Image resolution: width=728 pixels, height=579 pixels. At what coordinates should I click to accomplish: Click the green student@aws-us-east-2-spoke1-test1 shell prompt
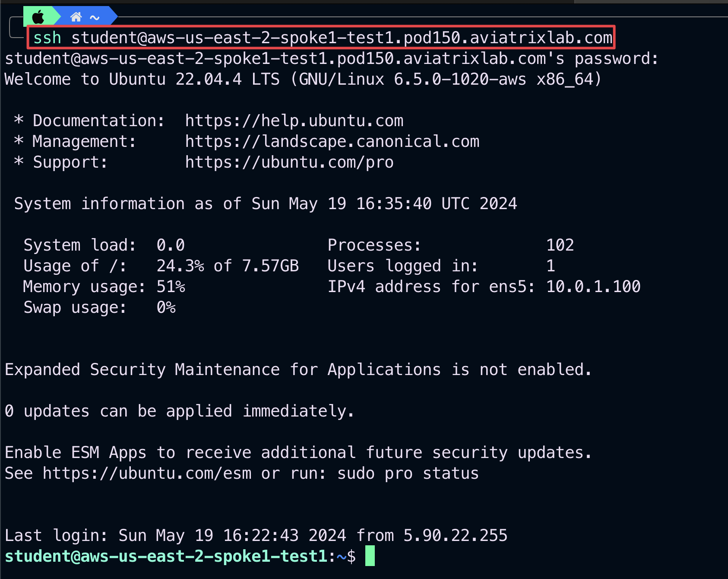166,556
